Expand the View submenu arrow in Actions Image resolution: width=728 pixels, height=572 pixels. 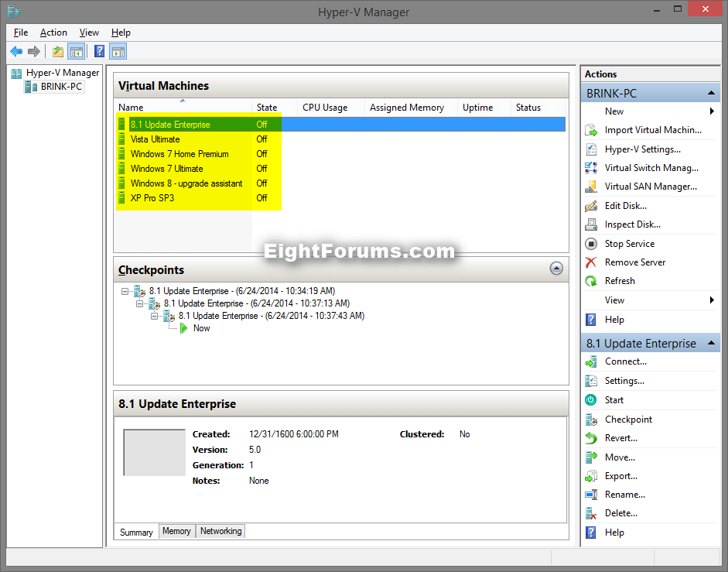pyautogui.click(x=712, y=300)
